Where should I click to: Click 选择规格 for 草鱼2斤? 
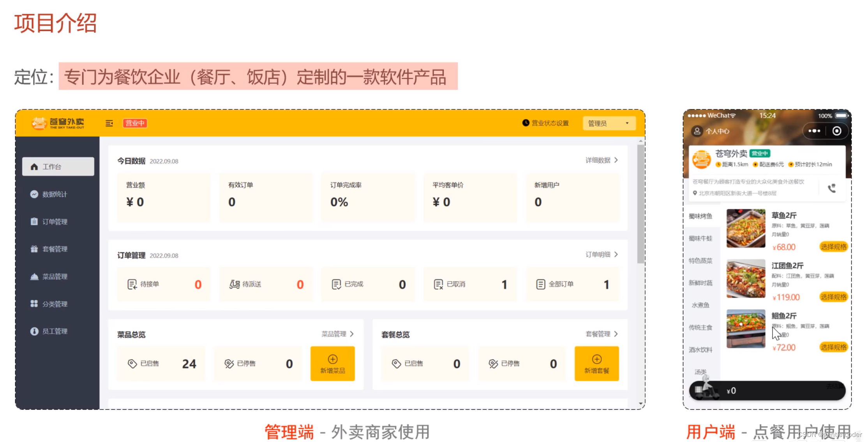[x=833, y=247]
